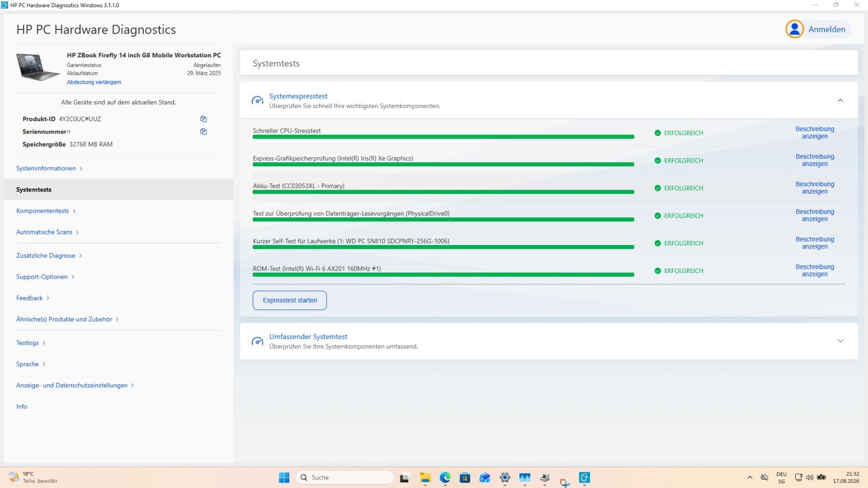
Task: Click the Speichergröße 32768 MB RAM text
Action: point(68,144)
